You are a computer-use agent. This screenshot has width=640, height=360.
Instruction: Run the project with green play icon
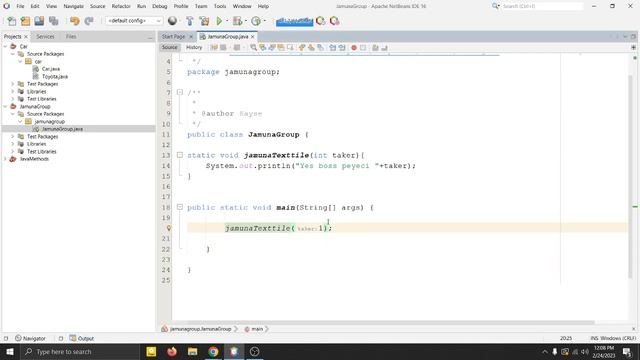[x=219, y=21]
